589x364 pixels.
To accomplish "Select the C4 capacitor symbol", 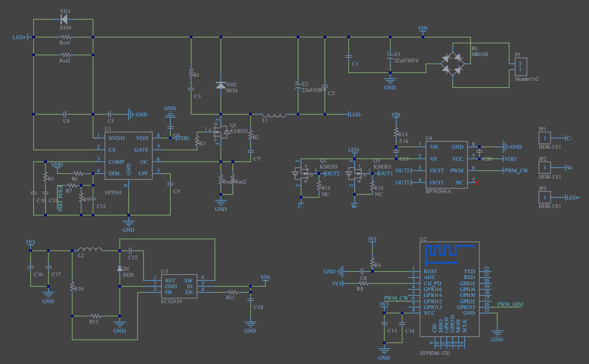I will click(65, 114).
